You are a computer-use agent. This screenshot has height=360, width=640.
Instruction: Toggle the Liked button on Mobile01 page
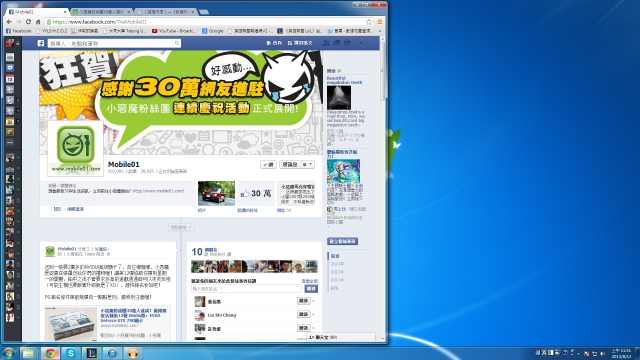pyautogui.click(x=268, y=164)
